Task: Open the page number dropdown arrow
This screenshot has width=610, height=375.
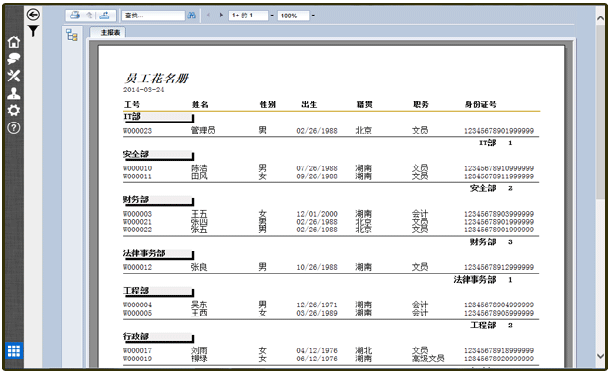Action: click(272, 16)
